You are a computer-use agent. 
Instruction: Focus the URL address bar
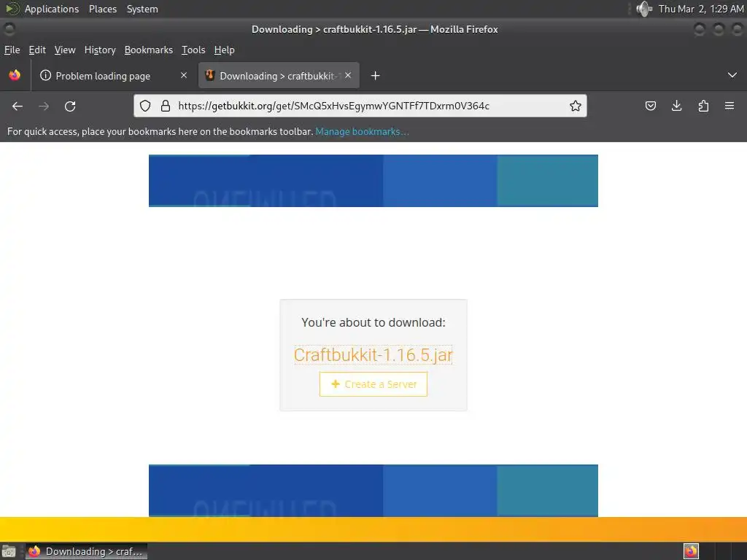pos(362,106)
